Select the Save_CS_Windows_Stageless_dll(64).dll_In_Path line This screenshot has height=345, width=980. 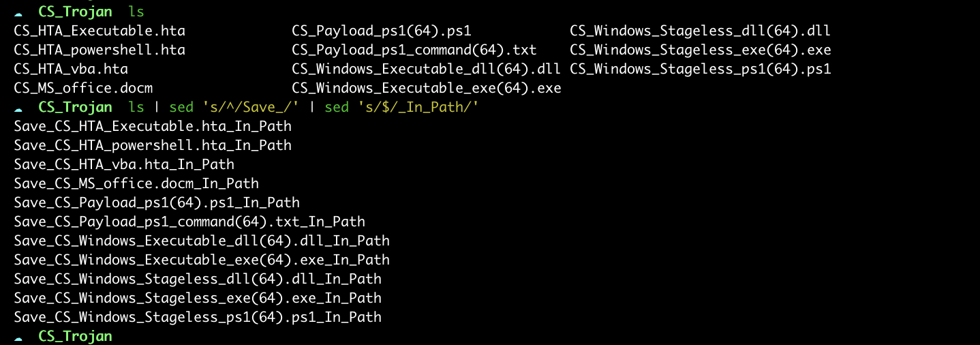pyautogui.click(x=198, y=279)
